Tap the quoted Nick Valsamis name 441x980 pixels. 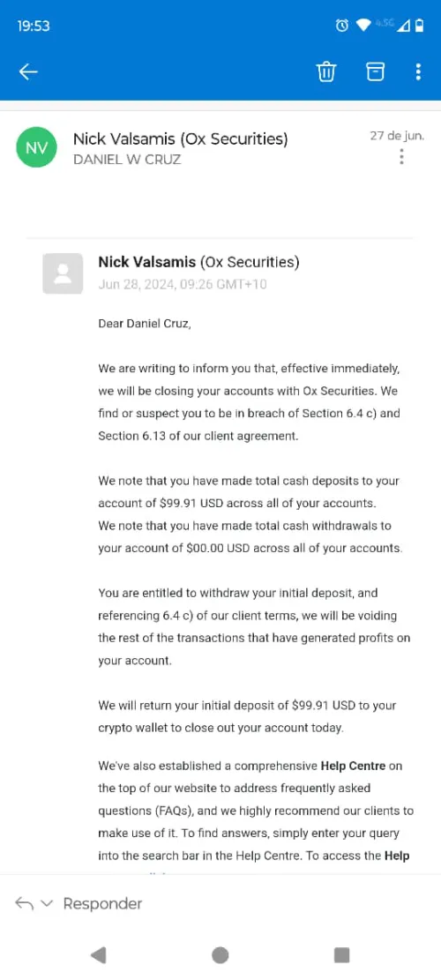(147, 262)
